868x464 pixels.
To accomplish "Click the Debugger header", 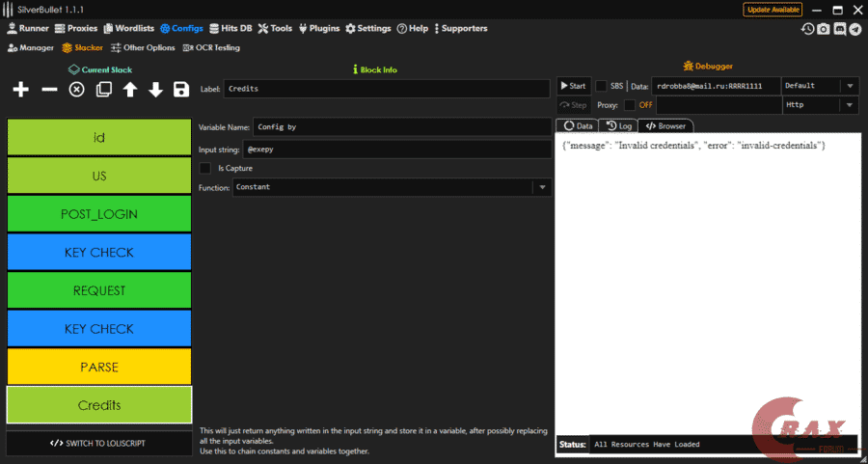I will 708,67.
